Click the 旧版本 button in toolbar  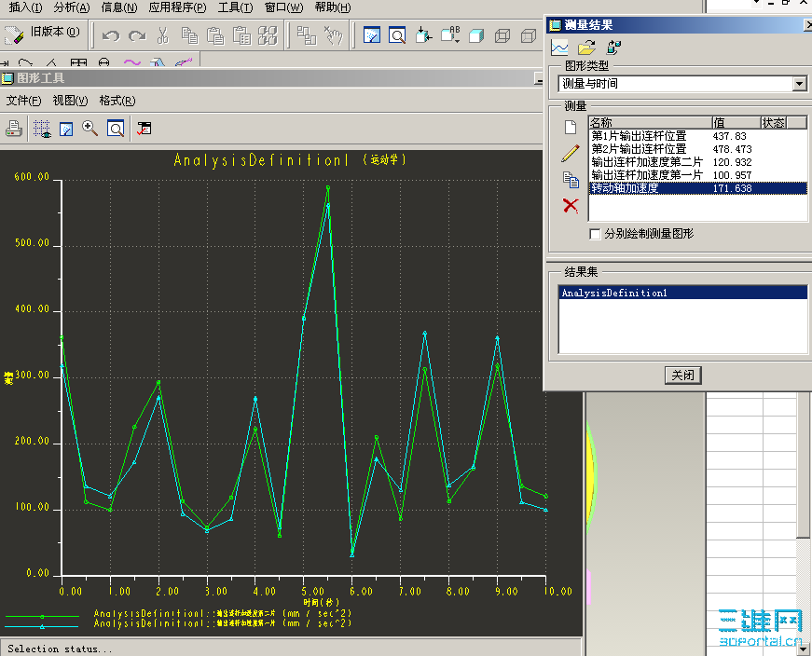(44, 34)
